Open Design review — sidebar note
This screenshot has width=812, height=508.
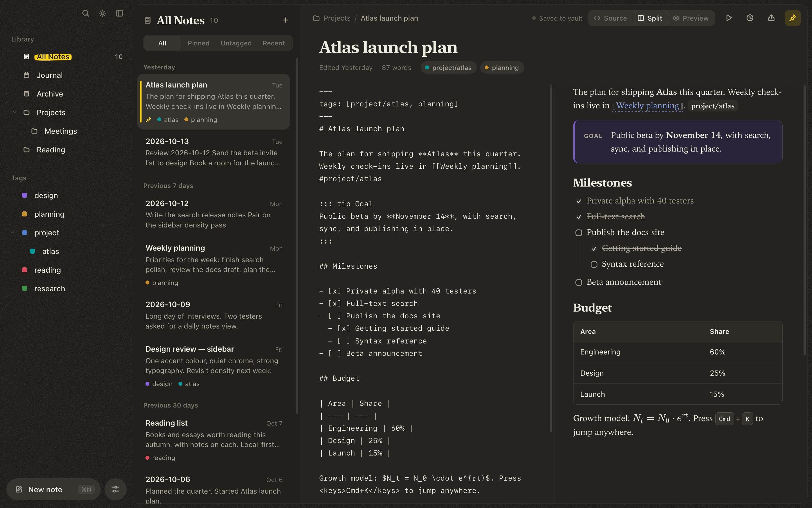point(213,366)
